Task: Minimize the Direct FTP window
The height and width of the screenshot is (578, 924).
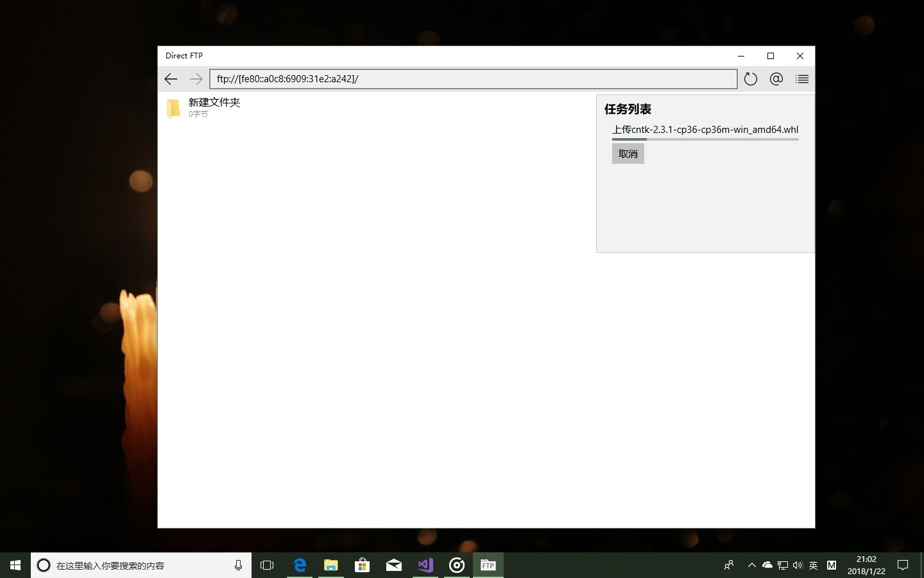Action: pos(741,56)
